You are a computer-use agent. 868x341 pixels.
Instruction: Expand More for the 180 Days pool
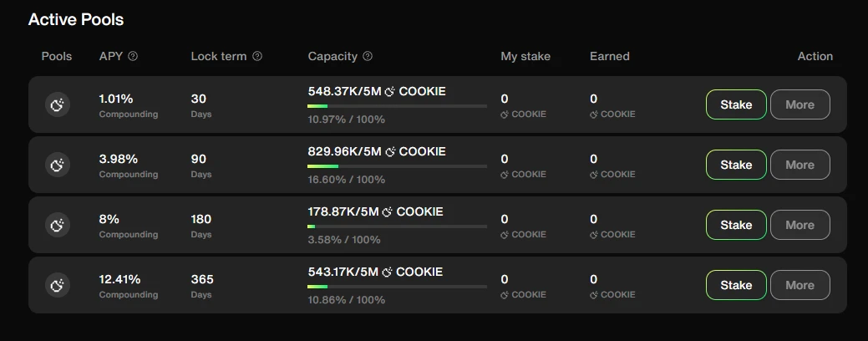pyautogui.click(x=799, y=225)
